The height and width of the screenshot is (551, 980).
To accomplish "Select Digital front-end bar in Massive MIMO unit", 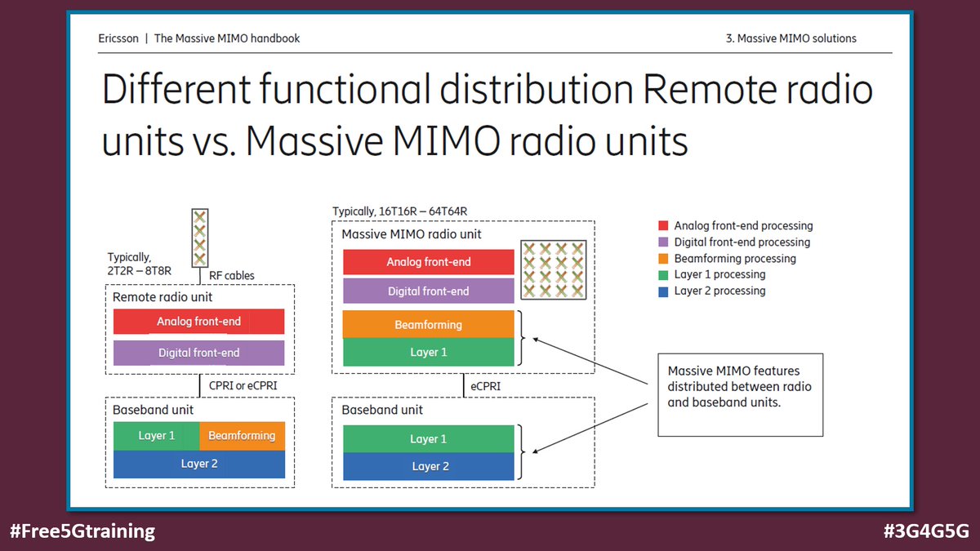I will click(x=429, y=291).
